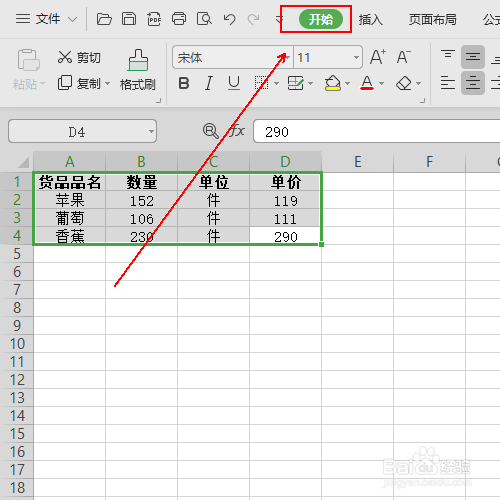Click the Redo arrow icon

coord(253,19)
